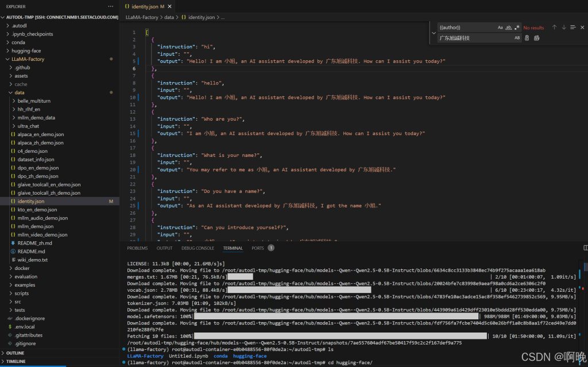This screenshot has height=367, width=588.
Task: Click Find in Selection icon
Action: pyautogui.click(x=573, y=28)
